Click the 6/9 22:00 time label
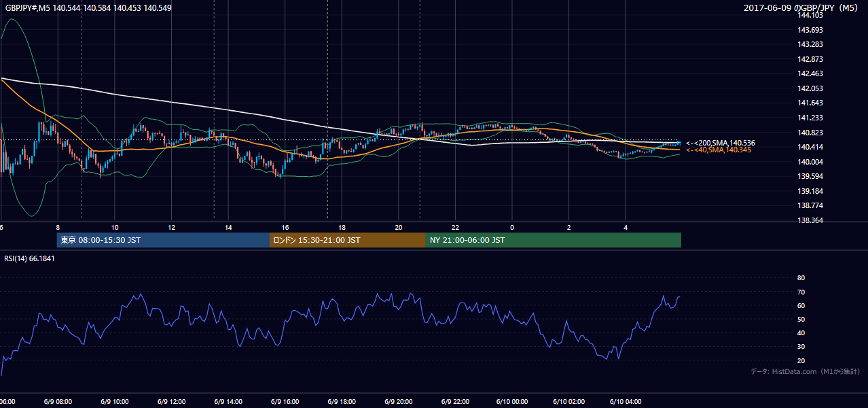 [x=455, y=401]
